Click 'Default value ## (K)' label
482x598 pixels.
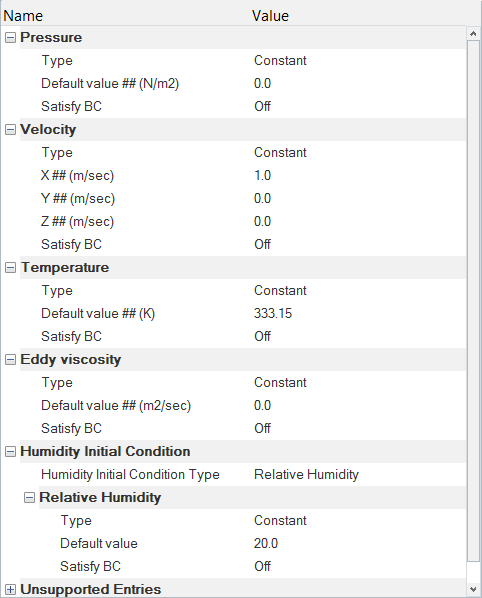coord(98,313)
